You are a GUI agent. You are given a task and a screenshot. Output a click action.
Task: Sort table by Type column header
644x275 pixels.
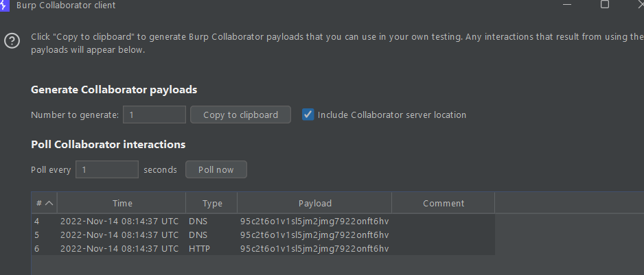(x=212, y=203)
